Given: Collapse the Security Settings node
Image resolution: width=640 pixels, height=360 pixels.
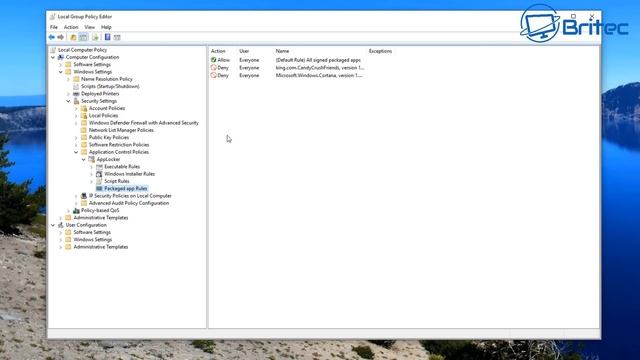Looking at the screenshot, I should tap(68, 101).
